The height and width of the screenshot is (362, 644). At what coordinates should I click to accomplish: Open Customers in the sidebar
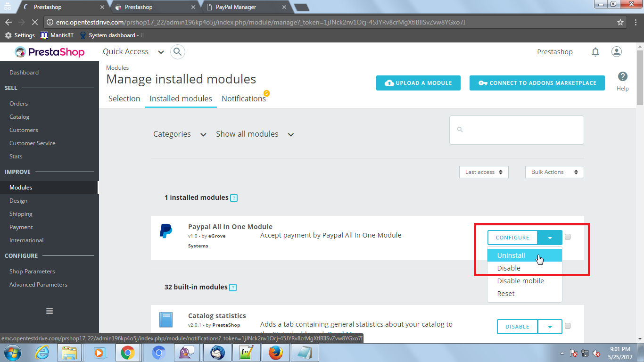pyautogui.click(x=24, y=130)
